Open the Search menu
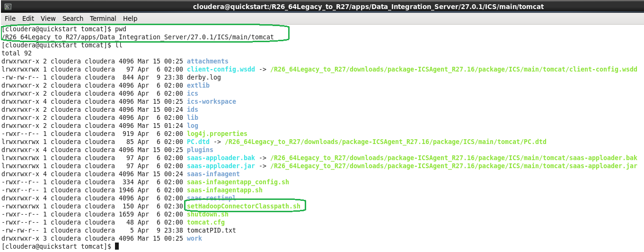Viewport: 644px width, 252px height. tap(73, 18)
